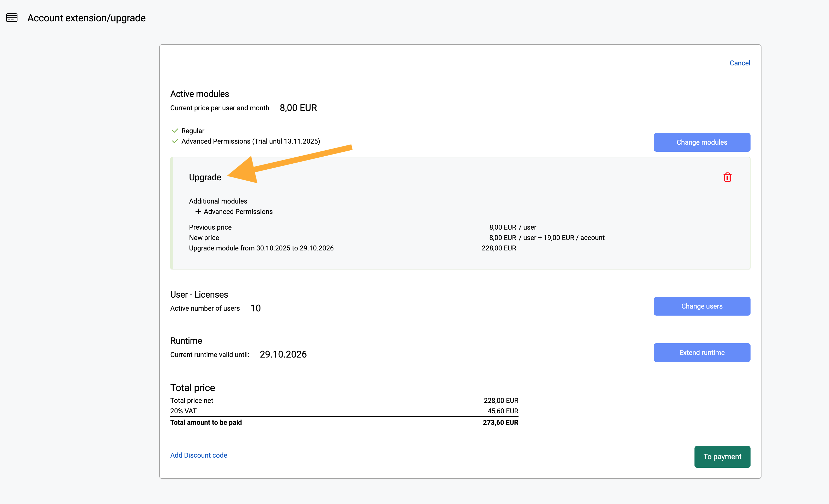The image size is (829, 504).
Task: Click the Current runtime valid until label
Action: 210,355
